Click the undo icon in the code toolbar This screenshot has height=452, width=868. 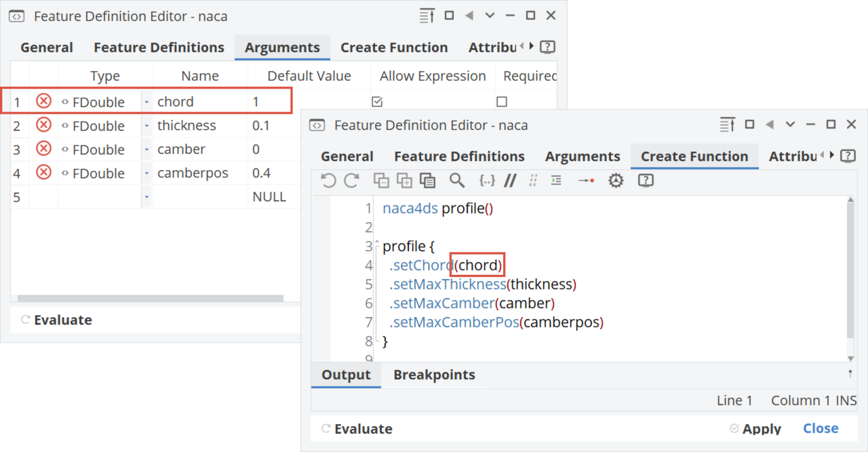pos(328,181)
